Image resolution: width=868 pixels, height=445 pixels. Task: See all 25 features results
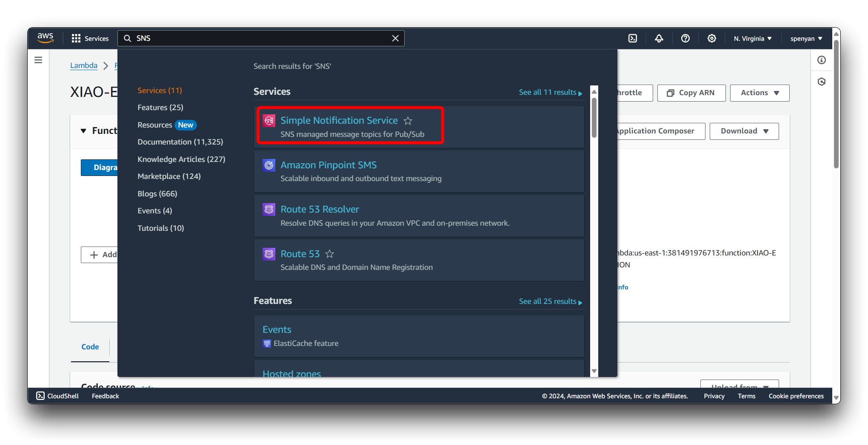(550, 301)
